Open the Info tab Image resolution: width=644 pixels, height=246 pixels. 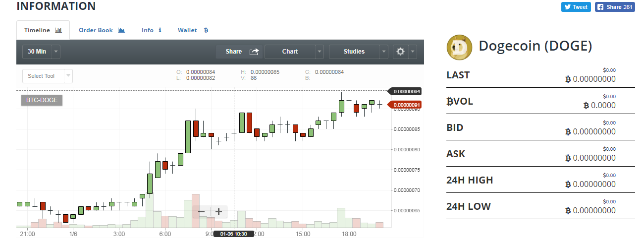152,30
